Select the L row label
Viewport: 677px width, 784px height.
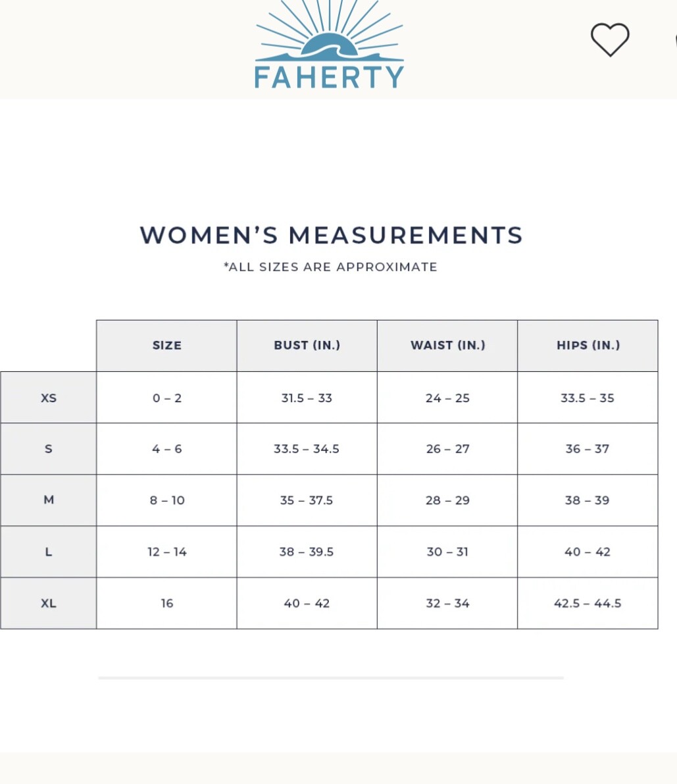point(49,552)
